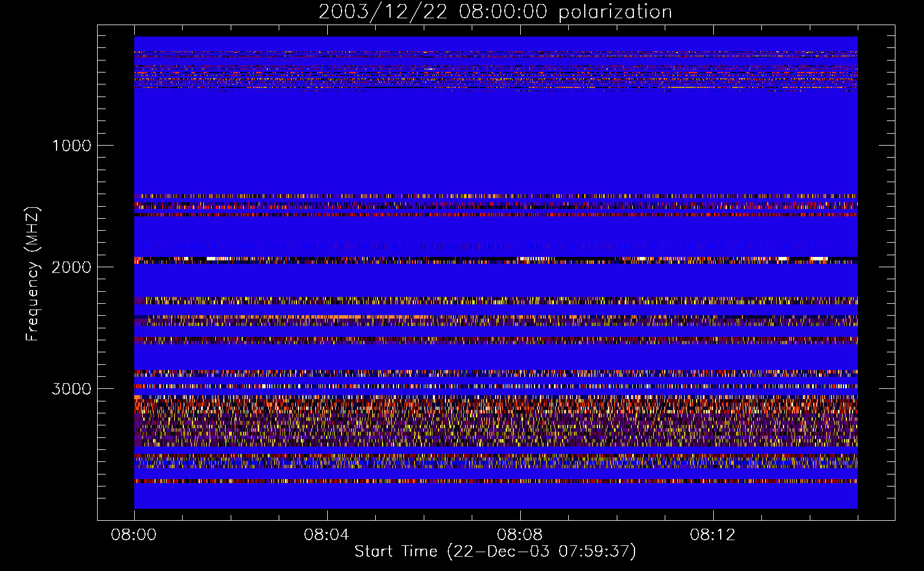Click the noisy band just below 3000 MHz
Image resolution: width=924 pixels, height=571 pixels.
pos(496,421)
